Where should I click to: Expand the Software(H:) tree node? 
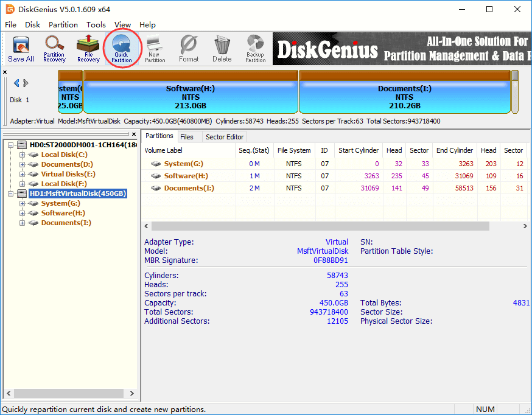23,213
